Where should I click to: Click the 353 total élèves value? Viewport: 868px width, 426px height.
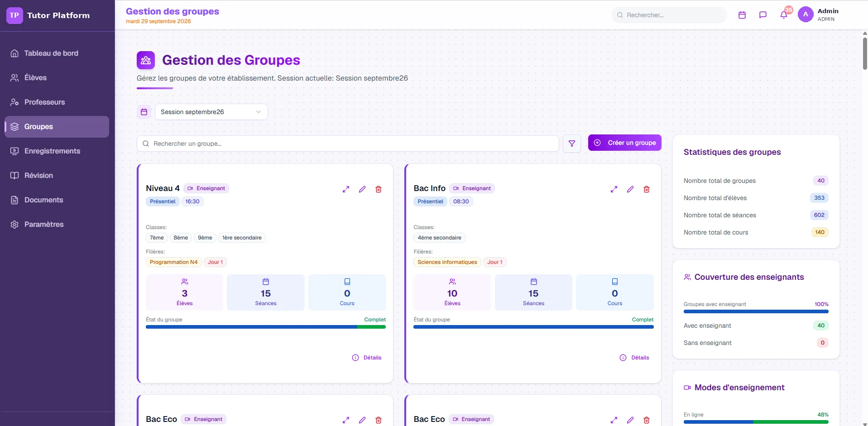click(819, 198)
